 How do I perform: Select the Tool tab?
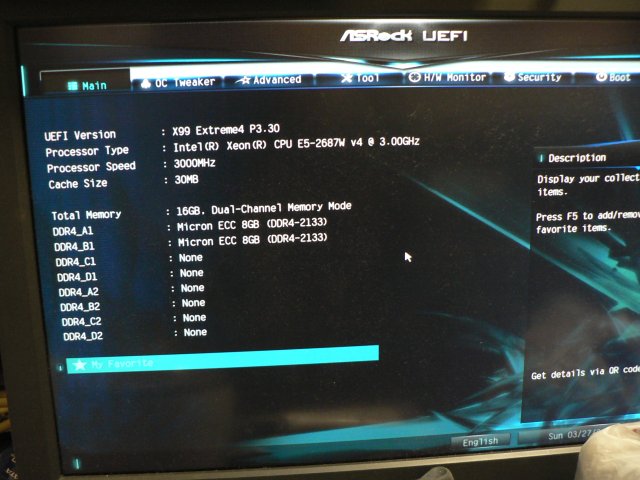pyautogui.click(x=360, y=78)
